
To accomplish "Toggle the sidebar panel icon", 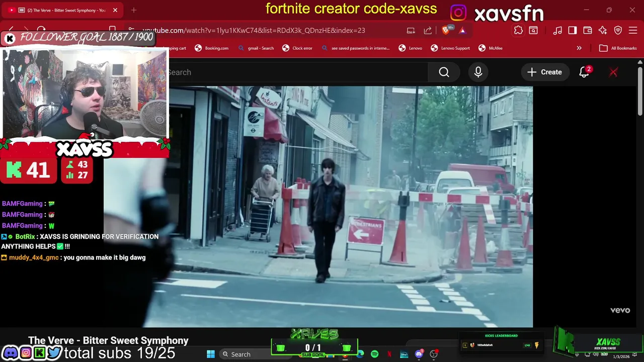I will pyautogui.click(x=573, y=30).
